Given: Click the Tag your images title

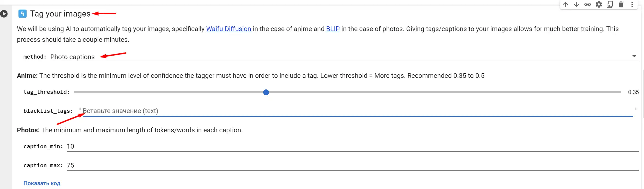Looking at the screenshot, I should pyautogui.click(x=60, y=14).
